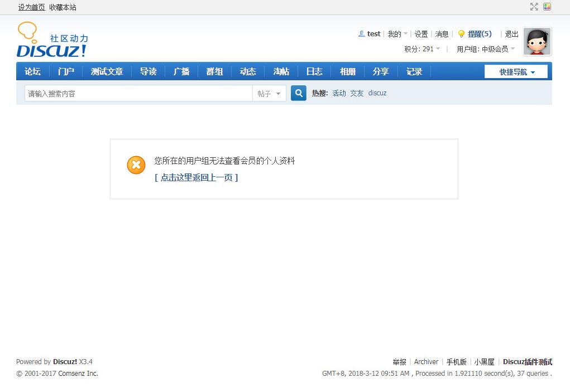Open the 动态 nav tab
The width and height of the screenshot is (570, 392).
[x=248, y=71]
